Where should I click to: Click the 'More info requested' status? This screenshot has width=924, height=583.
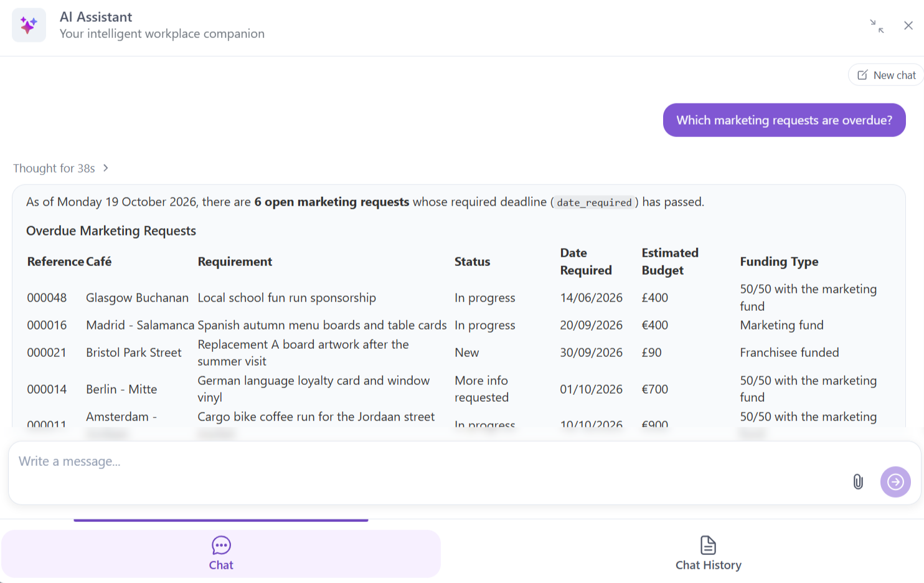tap(481, 389)
